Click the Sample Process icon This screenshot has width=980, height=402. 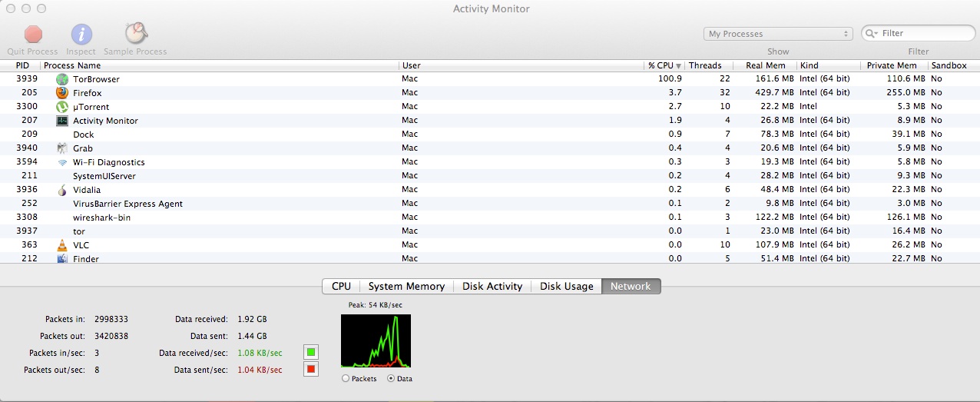point(136,33)
